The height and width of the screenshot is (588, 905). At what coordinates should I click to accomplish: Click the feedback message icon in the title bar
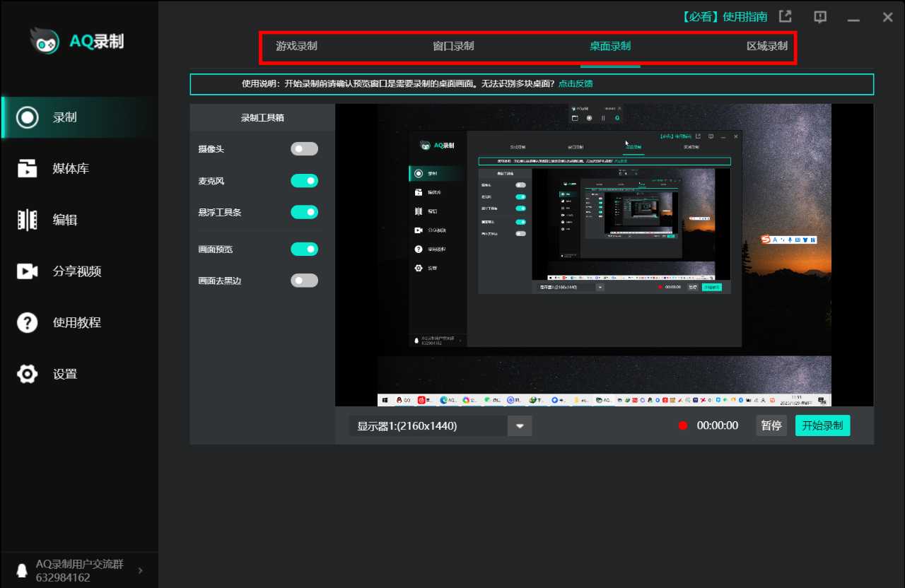[x=820, y=17]
